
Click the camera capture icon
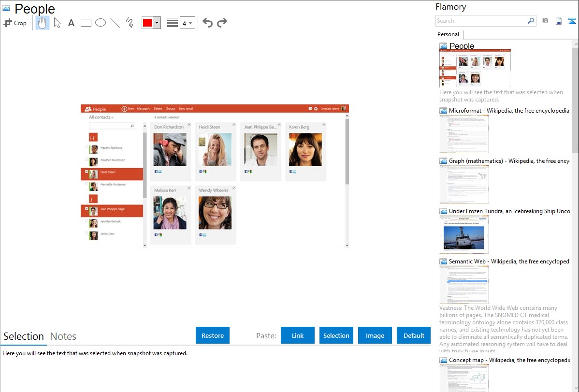[545, 21]
